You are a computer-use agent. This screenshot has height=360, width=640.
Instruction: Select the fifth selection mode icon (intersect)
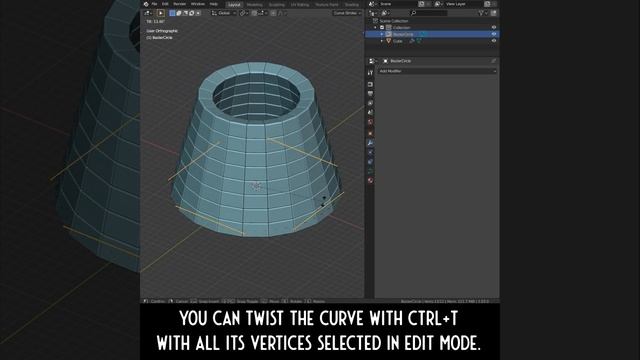click(x=198, y=13)
